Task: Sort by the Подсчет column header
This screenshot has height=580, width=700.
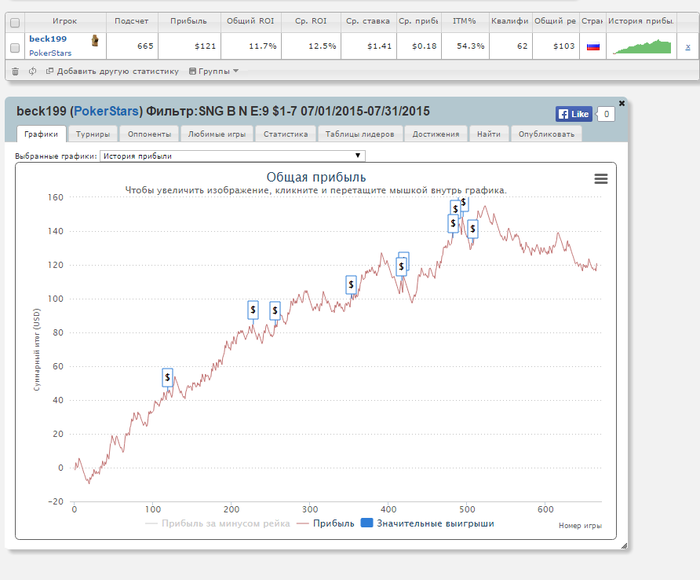Action: tap(131, 21)
